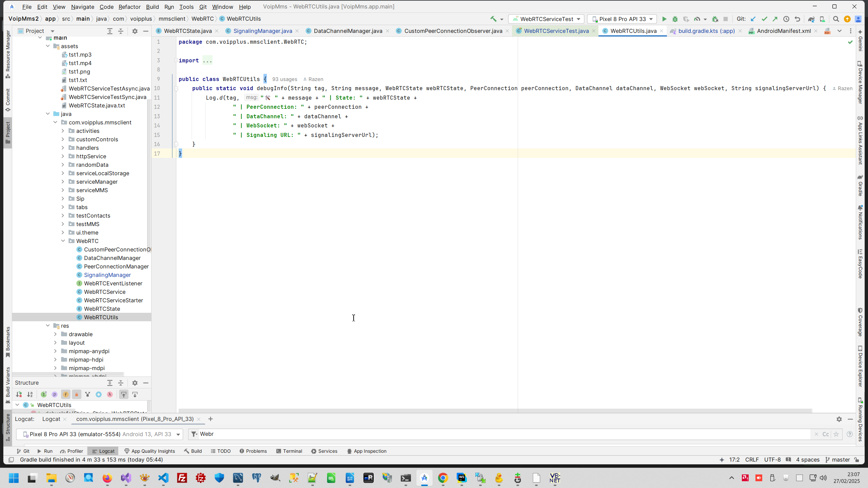The height and width of the screenshot is (488, 868).
Task: Open Git show history clock icon
Action: (786, 19)
